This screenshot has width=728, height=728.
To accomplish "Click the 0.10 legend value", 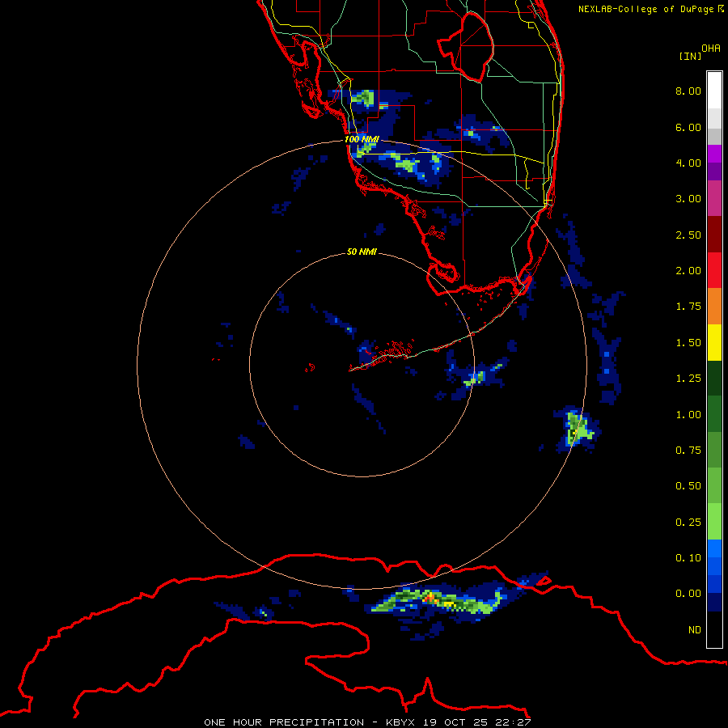I will click(688, 558).
